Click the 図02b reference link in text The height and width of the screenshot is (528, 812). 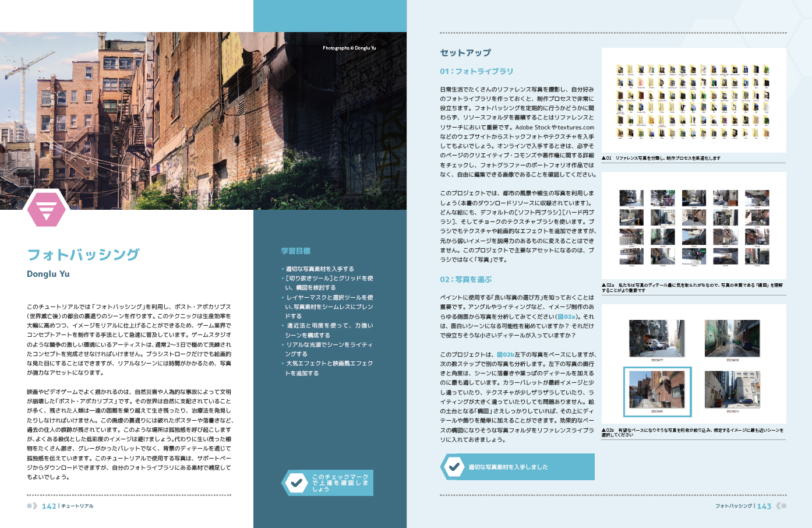click(x=504, y=354)
